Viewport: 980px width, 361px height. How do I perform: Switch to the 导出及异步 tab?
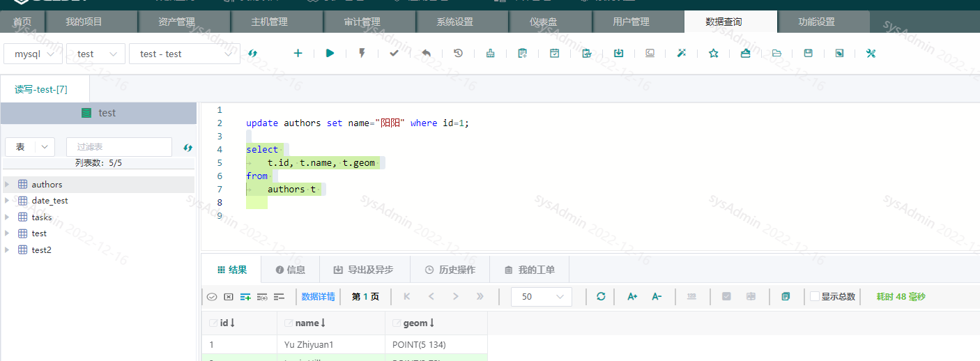pyautogui.click(x=363, y=270)
